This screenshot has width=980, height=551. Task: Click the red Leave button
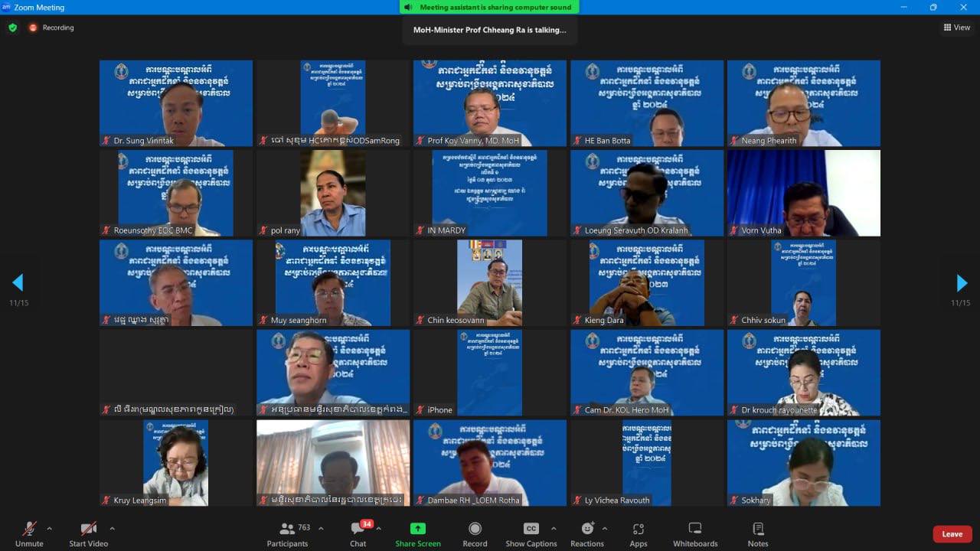[952, 534]
